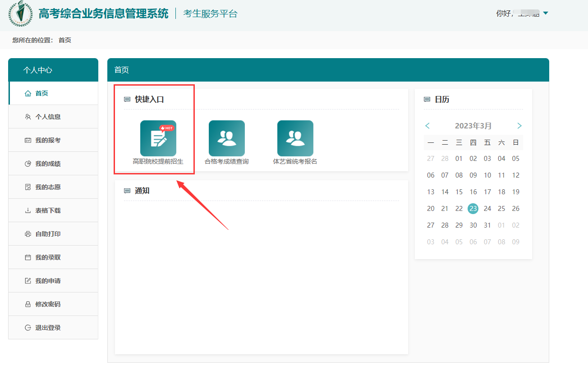Click the document icon beside 我的志愿
This screenshot has height=370, width=588.
point(28,187)
